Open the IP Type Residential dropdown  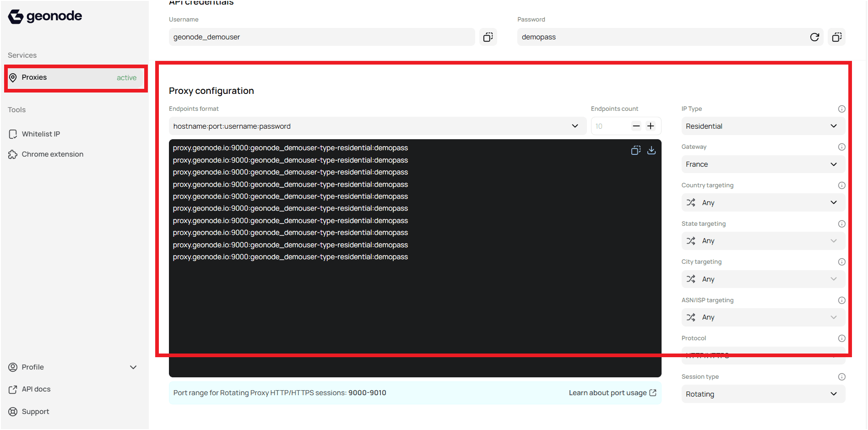coord(763,126)
